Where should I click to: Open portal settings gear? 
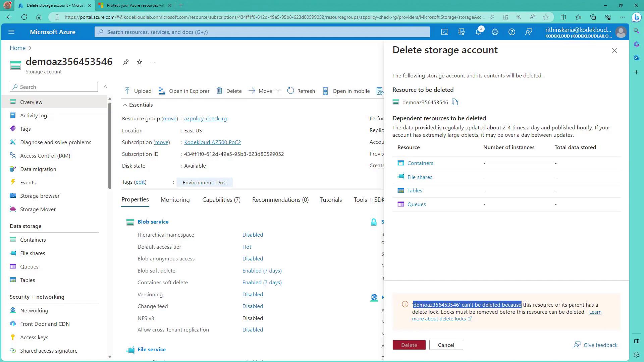point(495,32)
